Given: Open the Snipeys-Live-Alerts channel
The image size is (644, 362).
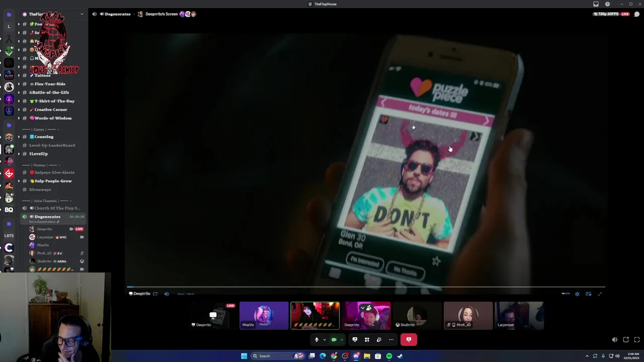Looking at the screenshot, I should pyautogui.click(x=52, y=172).
